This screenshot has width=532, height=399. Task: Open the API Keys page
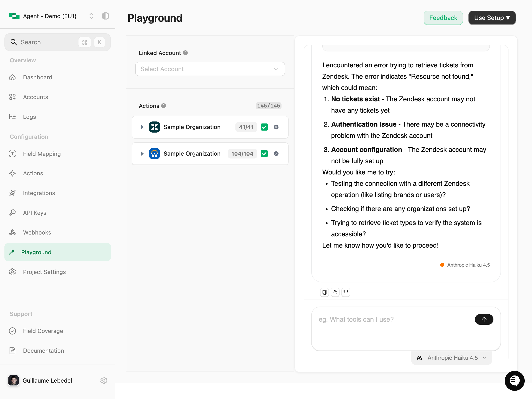click(35, 213)
